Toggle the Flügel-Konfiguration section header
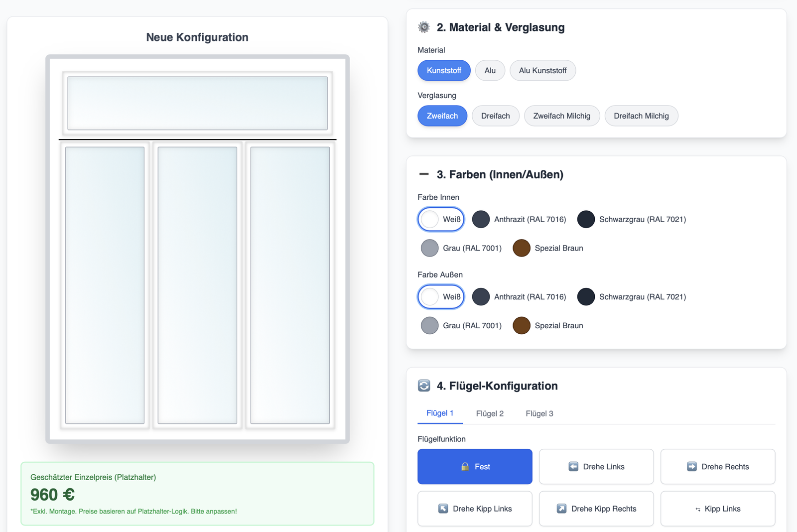 (x=497, y=386)
